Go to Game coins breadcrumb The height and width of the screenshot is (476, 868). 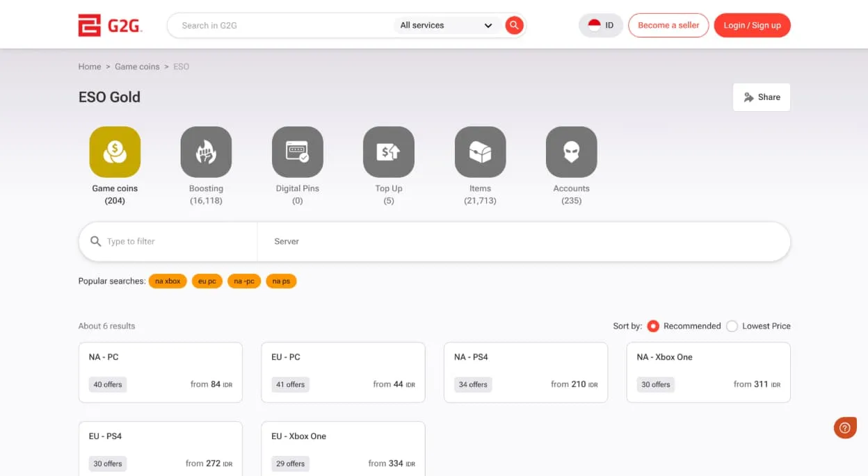(x=137, y=67)
